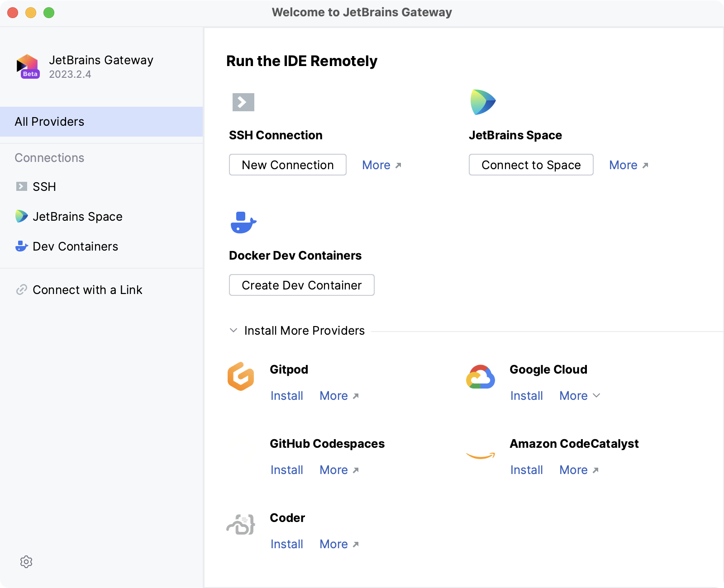Click the Docker whale icon
Viewport: 724px width, 588px height.
(243, 223)
